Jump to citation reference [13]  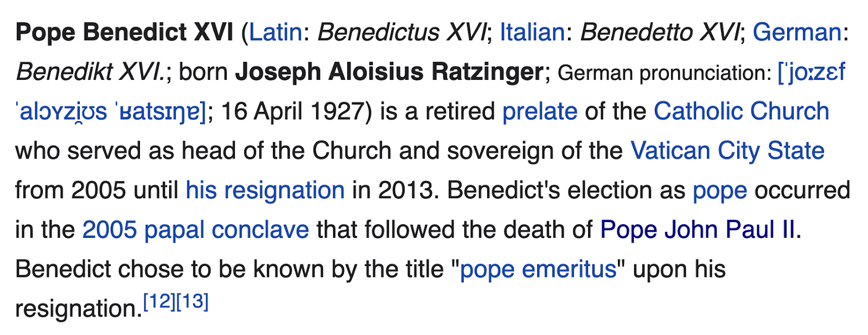tap(193, 301)
